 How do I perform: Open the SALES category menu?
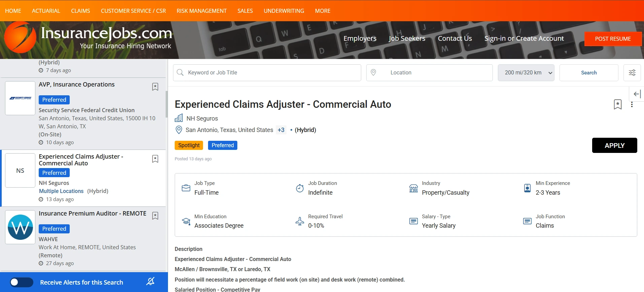point(245,11)
